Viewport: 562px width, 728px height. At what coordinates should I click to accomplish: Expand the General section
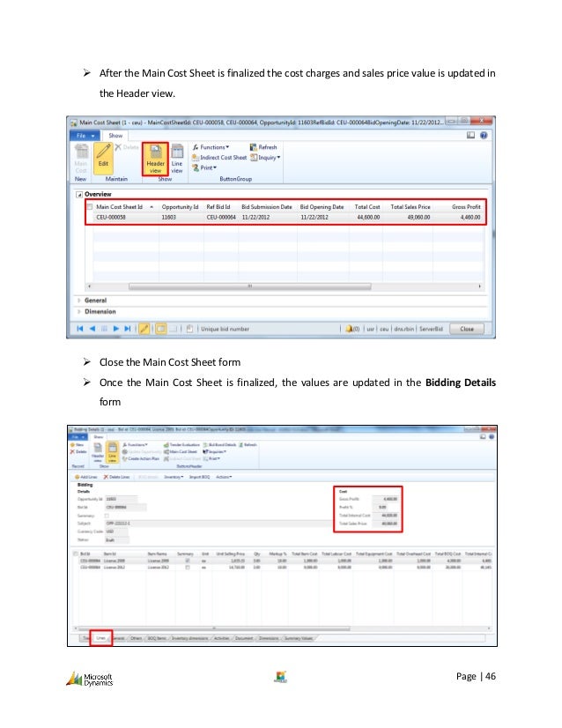(x=79, y=301)
